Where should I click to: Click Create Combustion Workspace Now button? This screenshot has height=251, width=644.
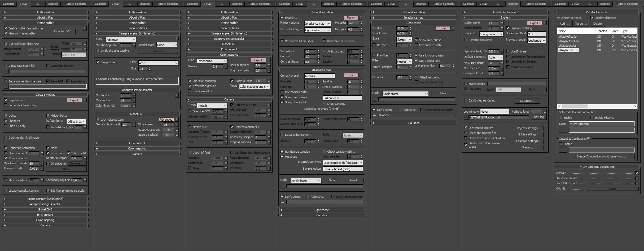pyautogui.click(x=601, y=156)
